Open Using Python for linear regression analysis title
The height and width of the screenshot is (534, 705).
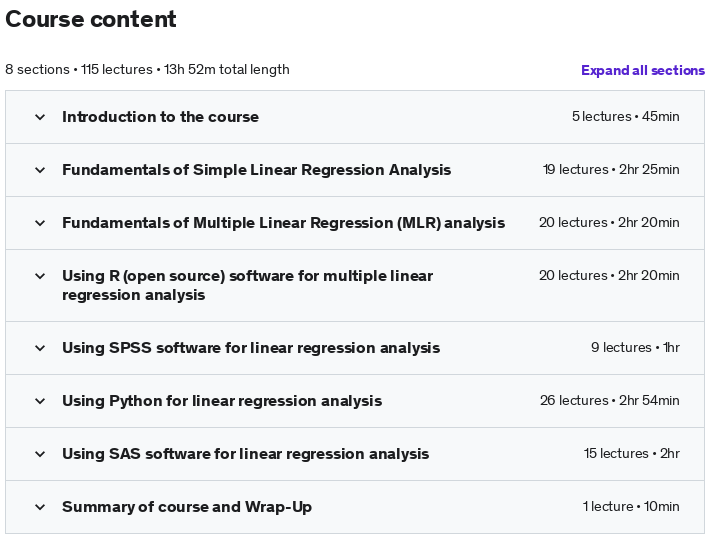coord(222,401)
